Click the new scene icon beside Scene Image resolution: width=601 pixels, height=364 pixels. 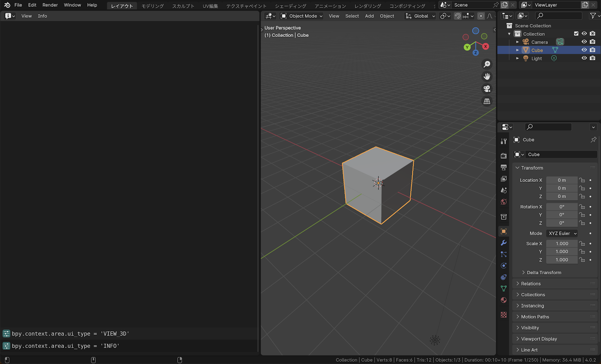[504, 5]
